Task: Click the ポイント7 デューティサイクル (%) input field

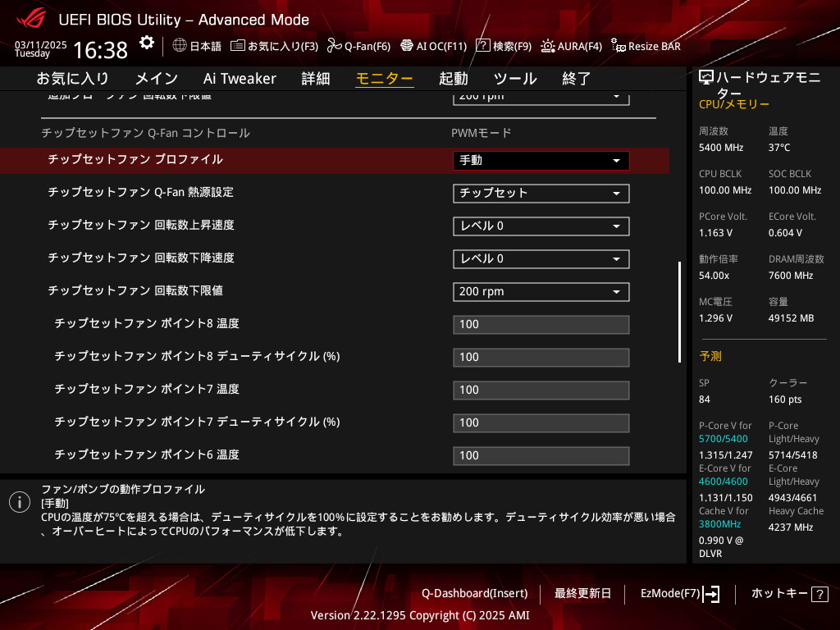Action: (541, 422)
